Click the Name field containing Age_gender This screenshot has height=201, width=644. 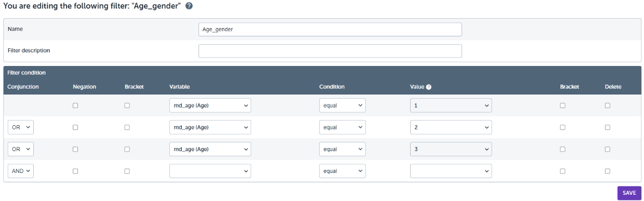pyautogui.click(x=330, y=30)
